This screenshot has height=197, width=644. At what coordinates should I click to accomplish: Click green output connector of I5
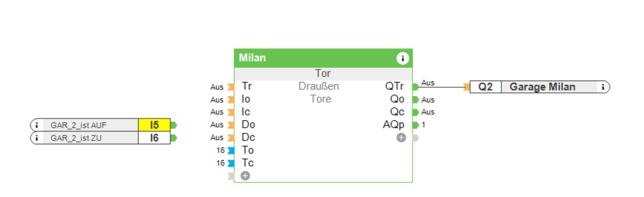tap(174, 125)
